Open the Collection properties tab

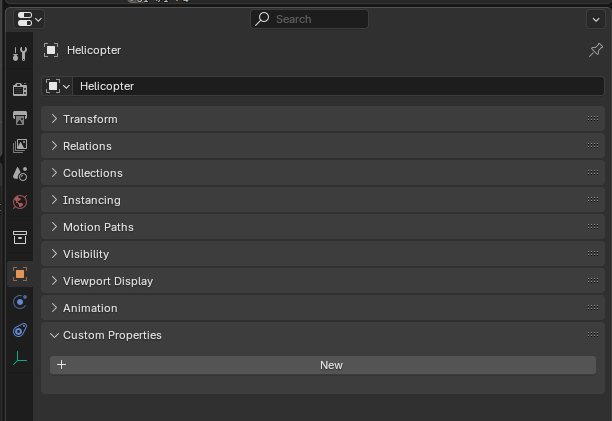click(x=20, y=237)
